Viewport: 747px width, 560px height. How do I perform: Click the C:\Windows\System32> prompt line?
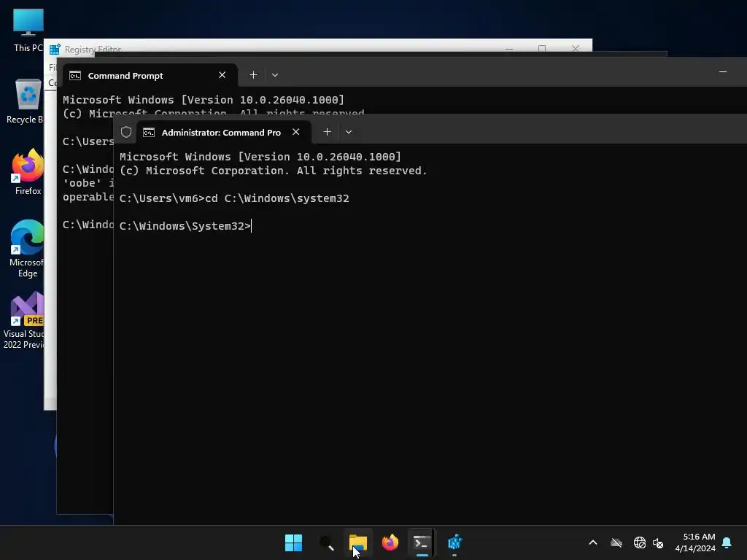[x=185, y=226]
